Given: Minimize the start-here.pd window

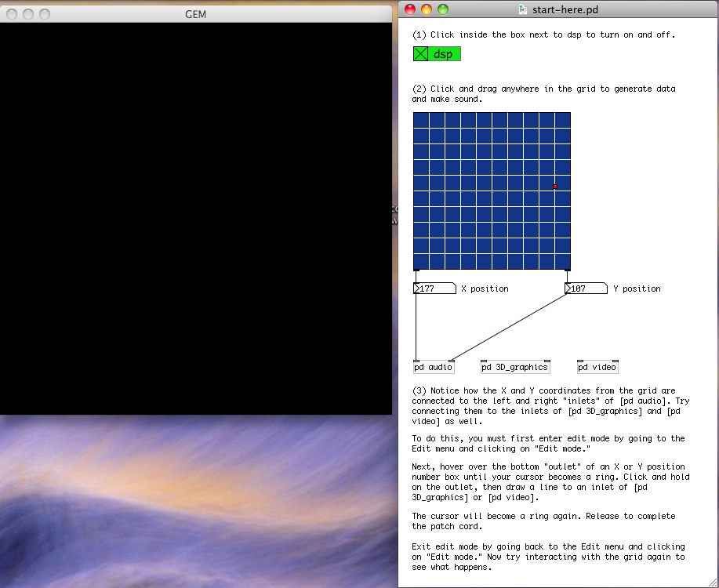Looking at the screenshot, I should [x=427, y=9].
